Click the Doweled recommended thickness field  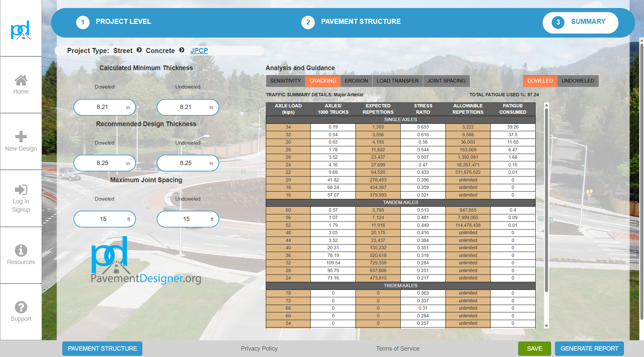(103, 163)
